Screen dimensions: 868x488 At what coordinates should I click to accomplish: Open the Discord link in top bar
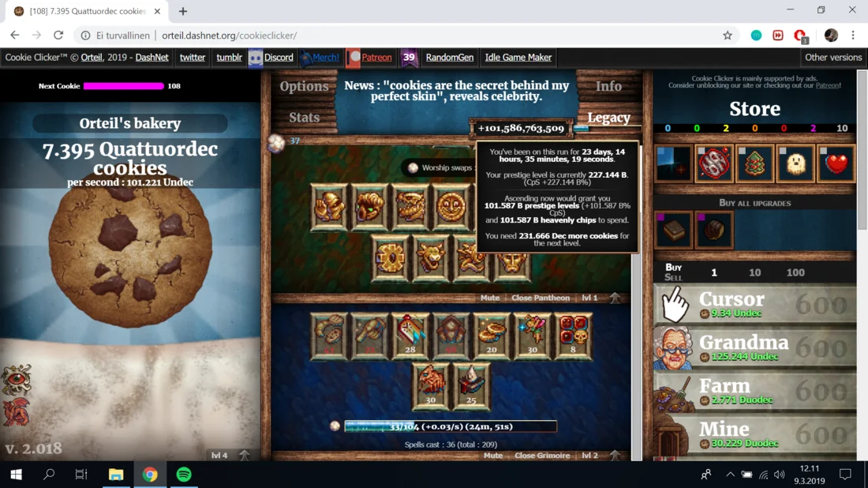279,58
